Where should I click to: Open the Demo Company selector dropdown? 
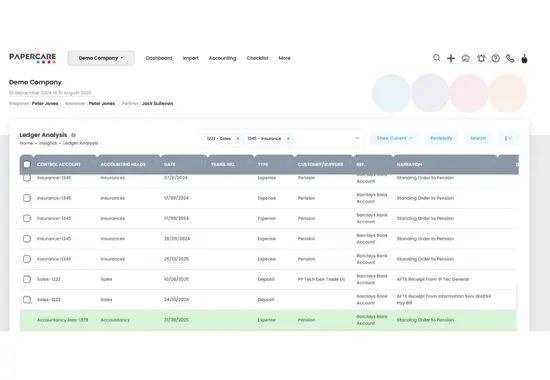101,58
